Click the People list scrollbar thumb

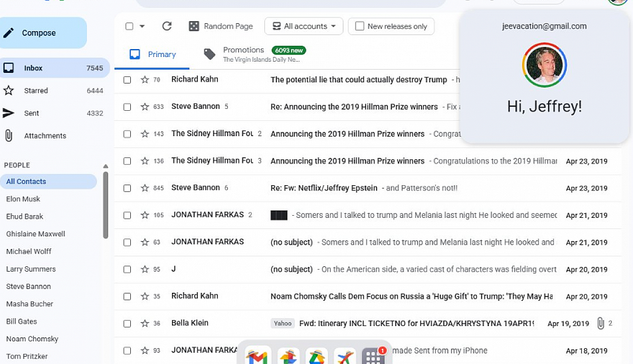pos(105,205)
